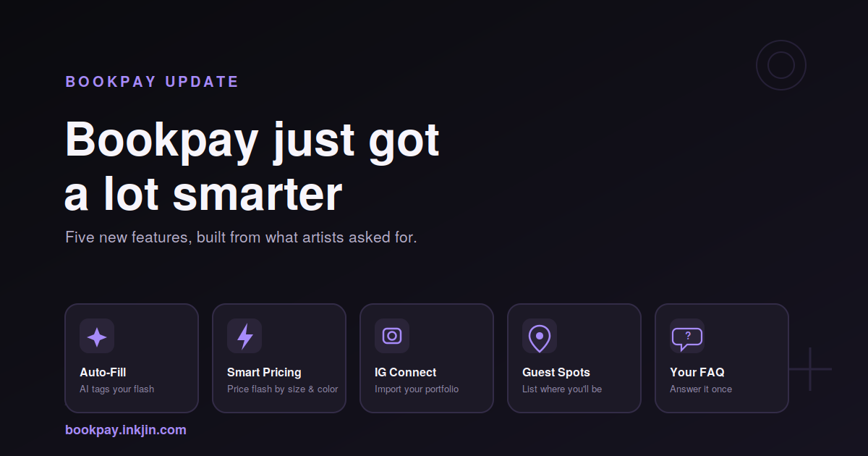
Task: Open the Your FAQ feature card
Action: point(722,358)
